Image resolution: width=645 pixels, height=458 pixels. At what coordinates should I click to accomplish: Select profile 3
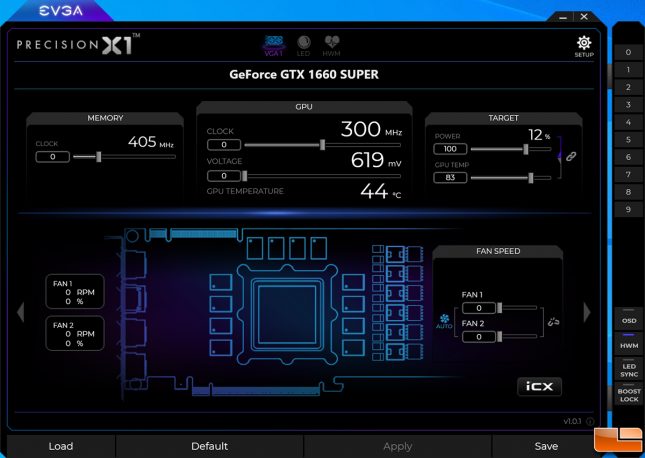pos(628,105)
